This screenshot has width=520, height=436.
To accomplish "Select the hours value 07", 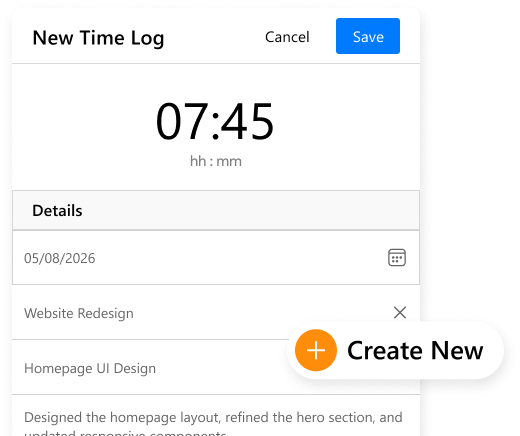I will (x=182, y=121).
